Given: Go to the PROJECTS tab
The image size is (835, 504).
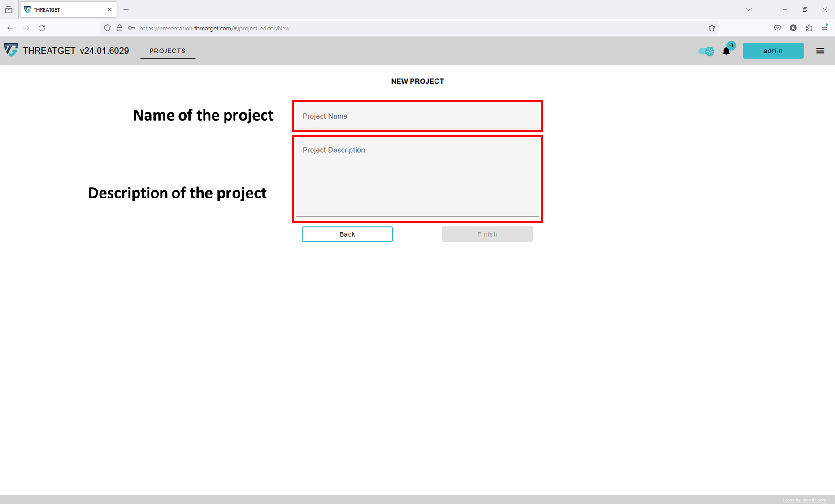Looking at the screenshot, I should pyautogui.click(x=168, y=51).
